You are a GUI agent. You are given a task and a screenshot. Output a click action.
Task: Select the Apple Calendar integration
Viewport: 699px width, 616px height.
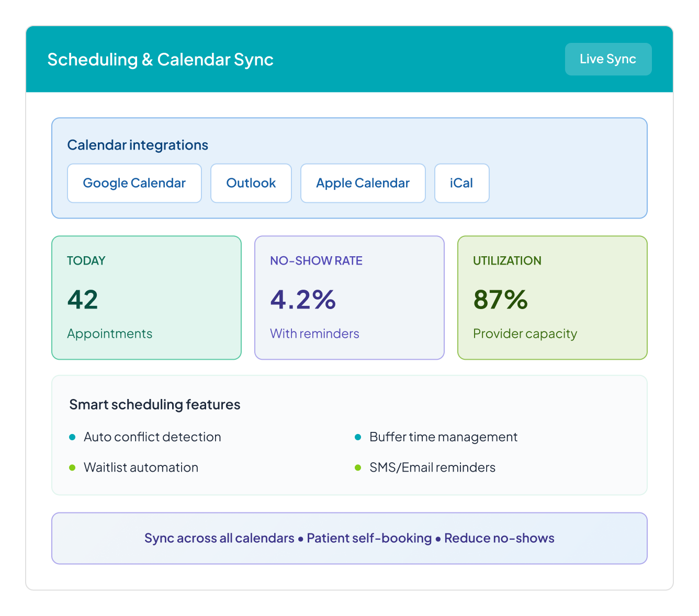pyautogui.click(x=363, y=183)
